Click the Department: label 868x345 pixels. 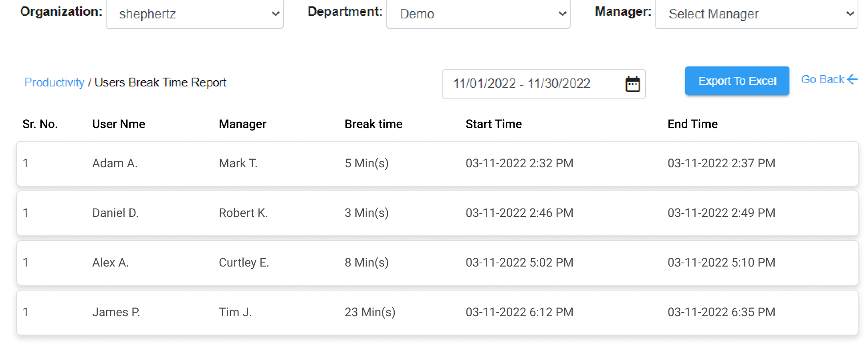(345, 12)
